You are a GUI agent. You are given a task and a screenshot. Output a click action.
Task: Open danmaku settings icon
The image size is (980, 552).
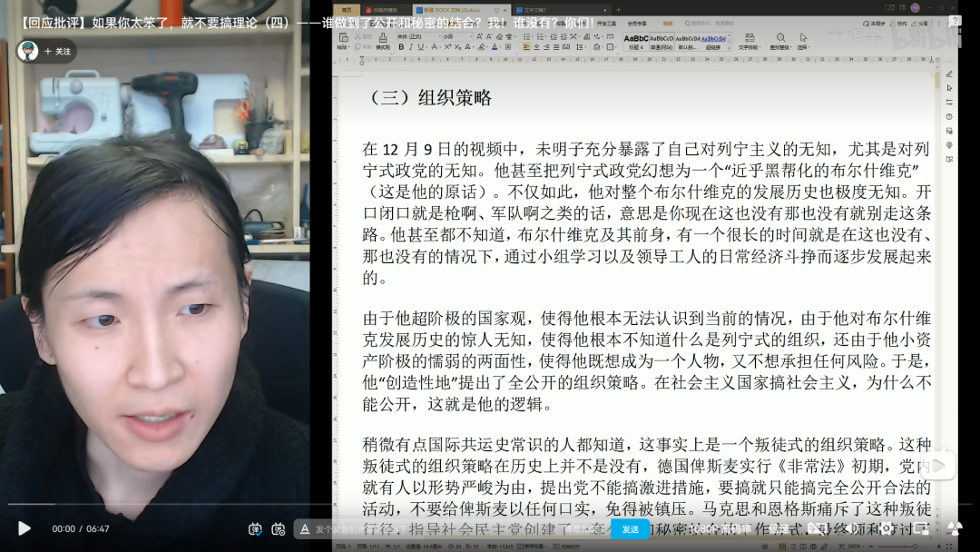(x=279, y=529)
